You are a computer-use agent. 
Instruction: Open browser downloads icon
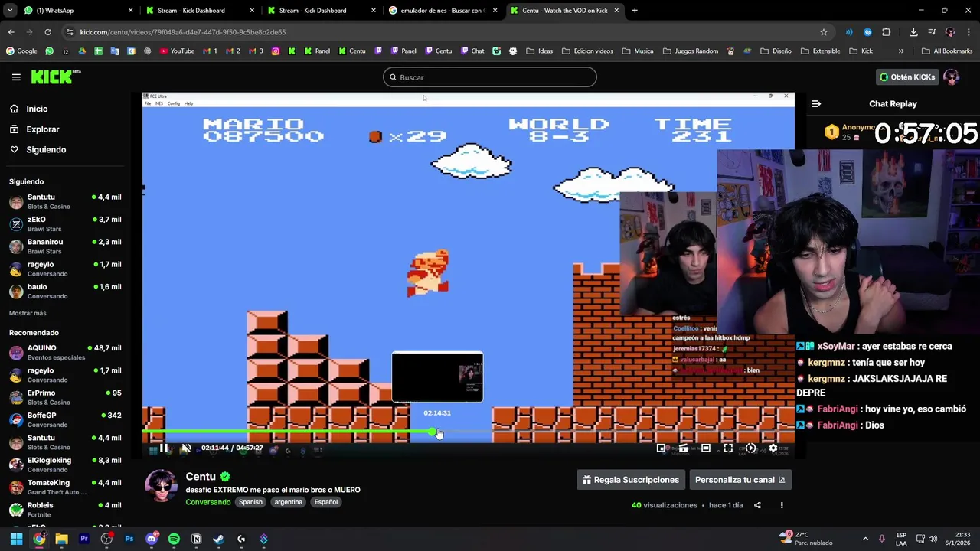coord(913,32)
